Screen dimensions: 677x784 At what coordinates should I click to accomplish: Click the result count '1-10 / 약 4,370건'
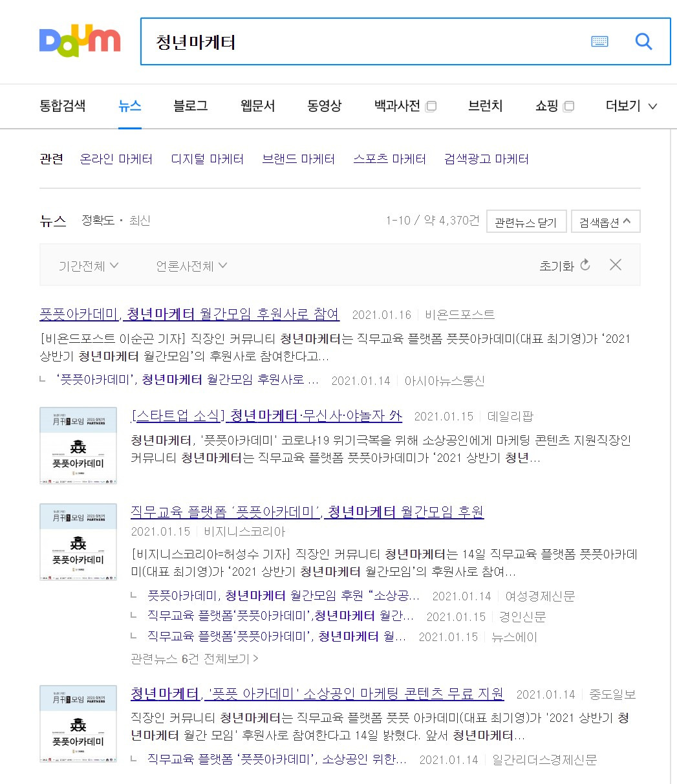[433, 221]
